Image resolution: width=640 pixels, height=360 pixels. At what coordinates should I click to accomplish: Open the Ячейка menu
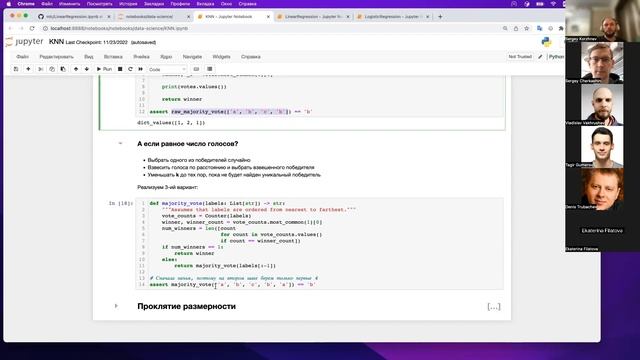click(141, 57)
